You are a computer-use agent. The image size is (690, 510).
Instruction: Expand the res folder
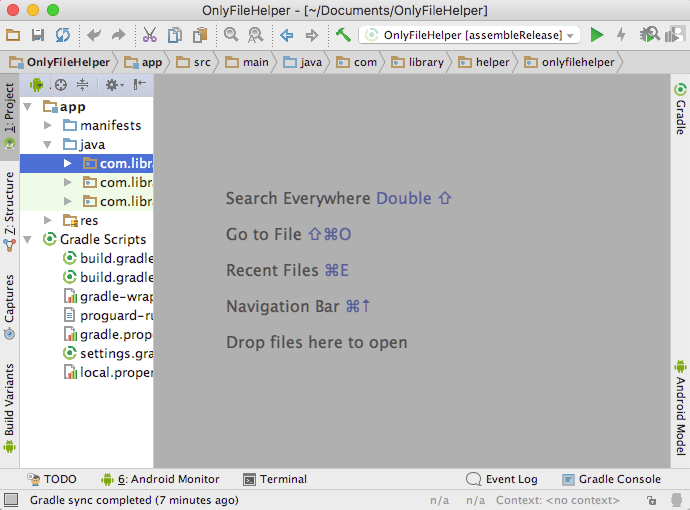[x=48, y=220]
